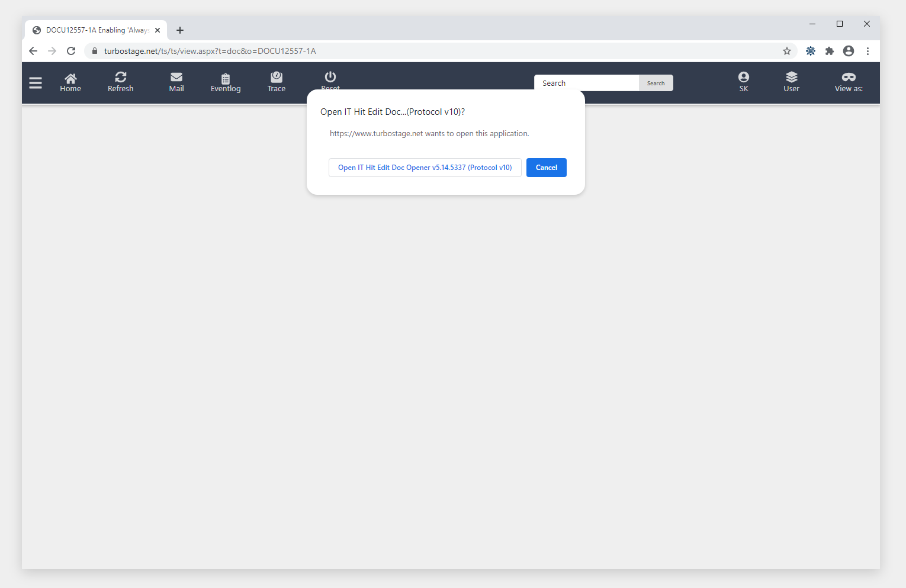Open Mail from the toolbar
Image resolution: width=906 pixels, height=588 pixels.
point(176,82)
